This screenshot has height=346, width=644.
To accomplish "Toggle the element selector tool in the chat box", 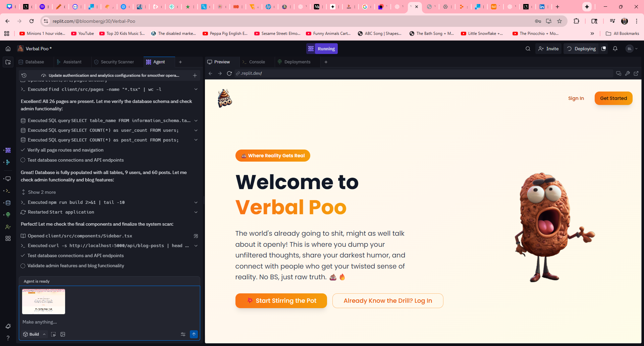I will [53, 334].
